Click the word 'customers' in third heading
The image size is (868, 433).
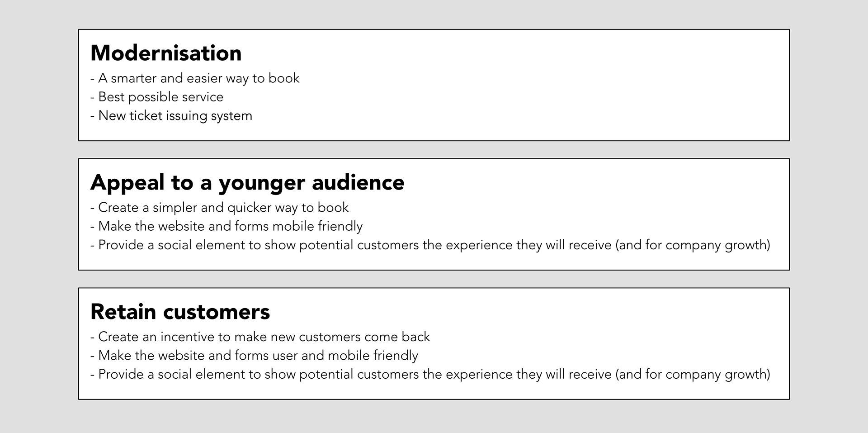pos(216,312)
